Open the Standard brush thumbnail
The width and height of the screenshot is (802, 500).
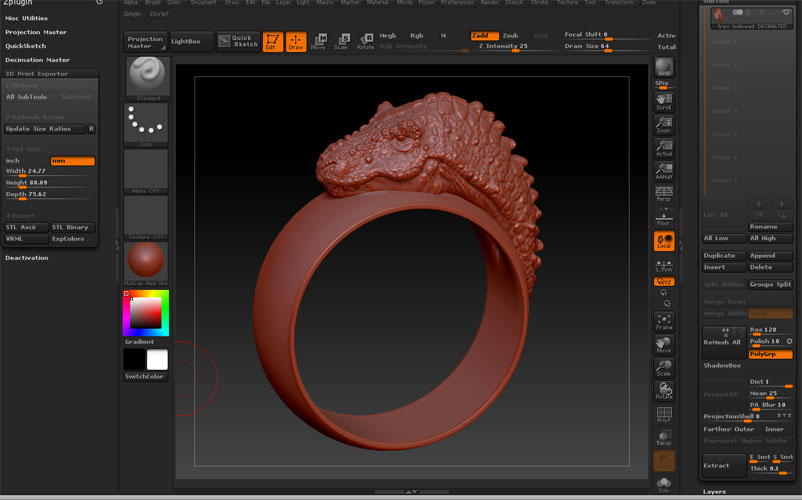click(x=147, y=78)
